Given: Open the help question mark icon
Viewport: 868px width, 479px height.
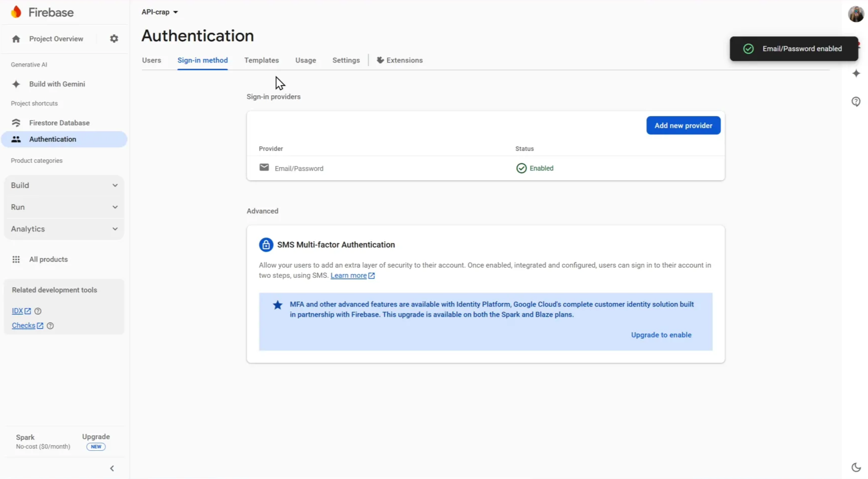Looking at the screenshot, I should point(856,101).
